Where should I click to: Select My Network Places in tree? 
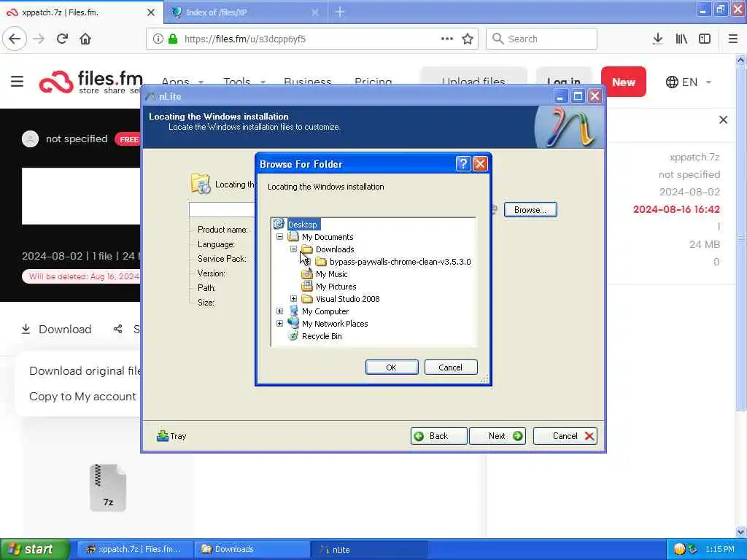(334, 323)
